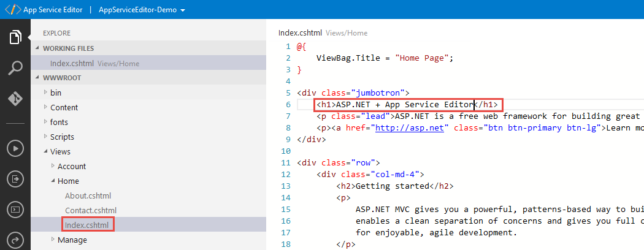Open the Console terminal icon

15,210
